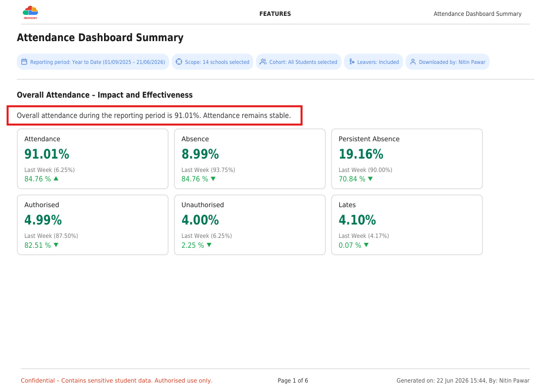Click the Bromcom cloud logo
Image resolution: width=550 pixels, height=392 pixels.
(31, 12)
